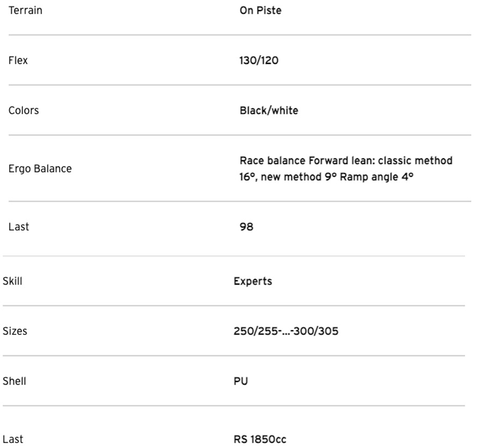Click the Colors row label

pyautogui.click(x=23, y=110)
